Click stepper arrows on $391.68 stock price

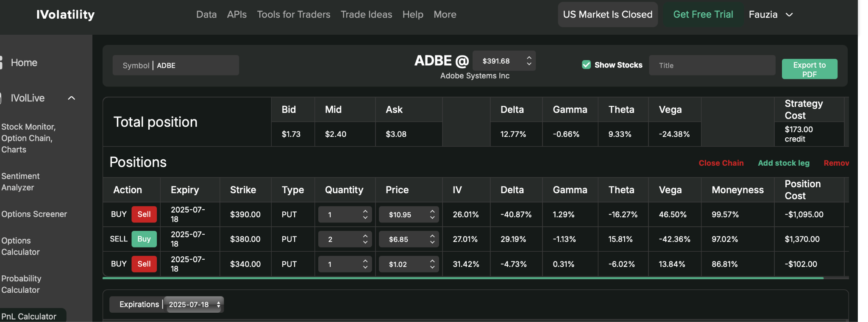point(529,61)
